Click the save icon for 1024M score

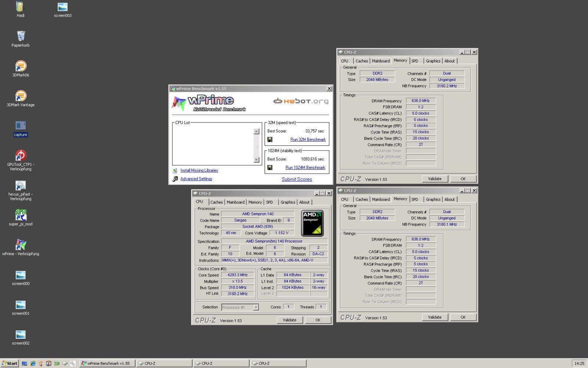pyautogui.click(x=270, y=167)
